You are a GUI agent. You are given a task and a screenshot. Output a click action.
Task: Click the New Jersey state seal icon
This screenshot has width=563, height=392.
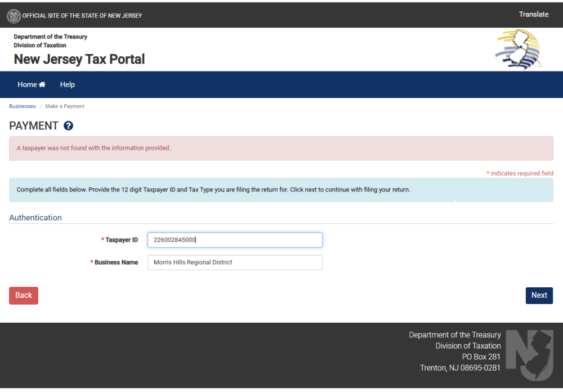14,16
